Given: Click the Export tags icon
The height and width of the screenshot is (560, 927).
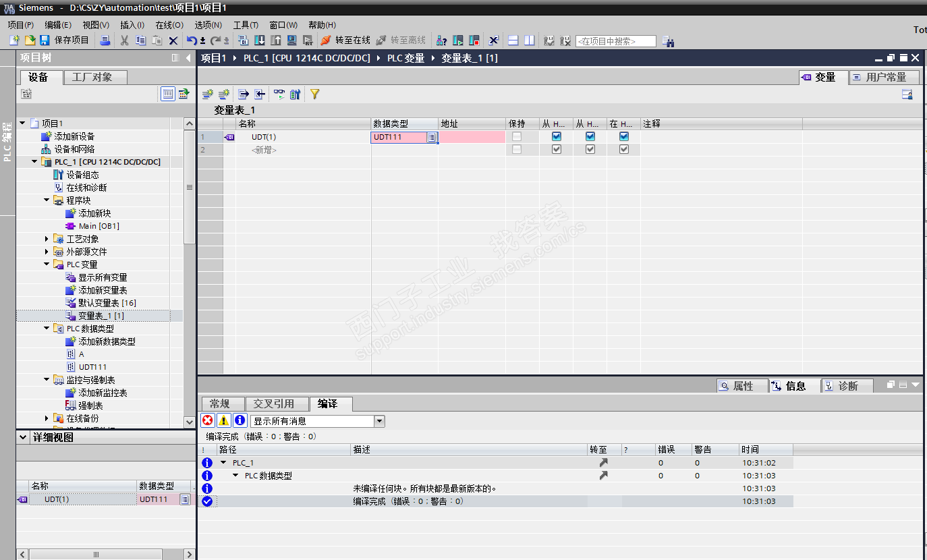Looking at the screenshot, I should (244, 94).
